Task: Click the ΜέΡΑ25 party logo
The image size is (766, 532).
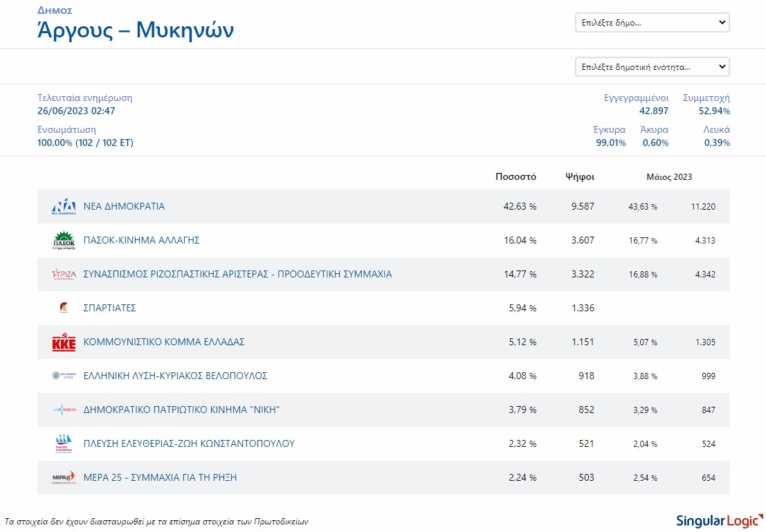Action: pos(64,478)
